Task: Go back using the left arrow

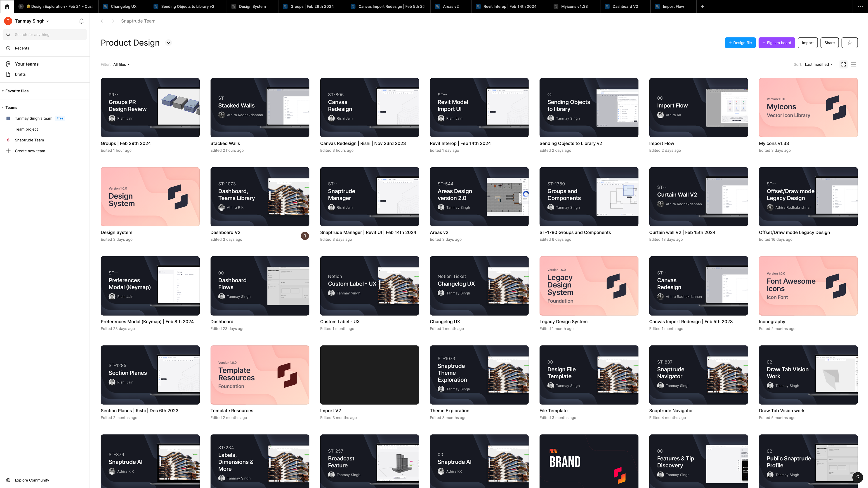Action: point(102,21)
